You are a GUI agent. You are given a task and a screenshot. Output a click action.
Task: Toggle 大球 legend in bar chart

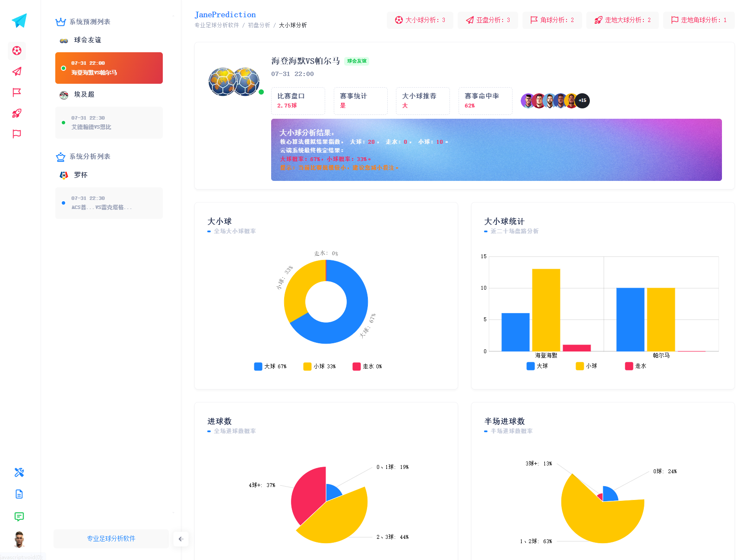click(x=538, y=366)
